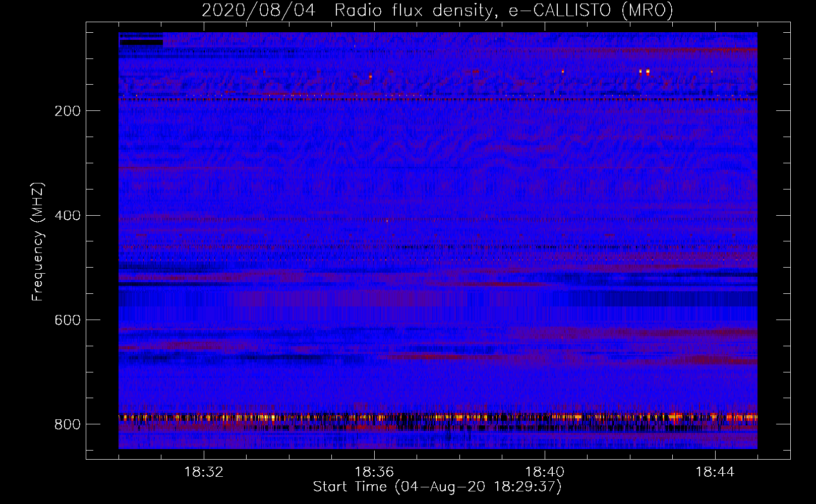816x504 pixels.
Task: Click the '18:40' time tick label
Action: (x=545, y=472)
